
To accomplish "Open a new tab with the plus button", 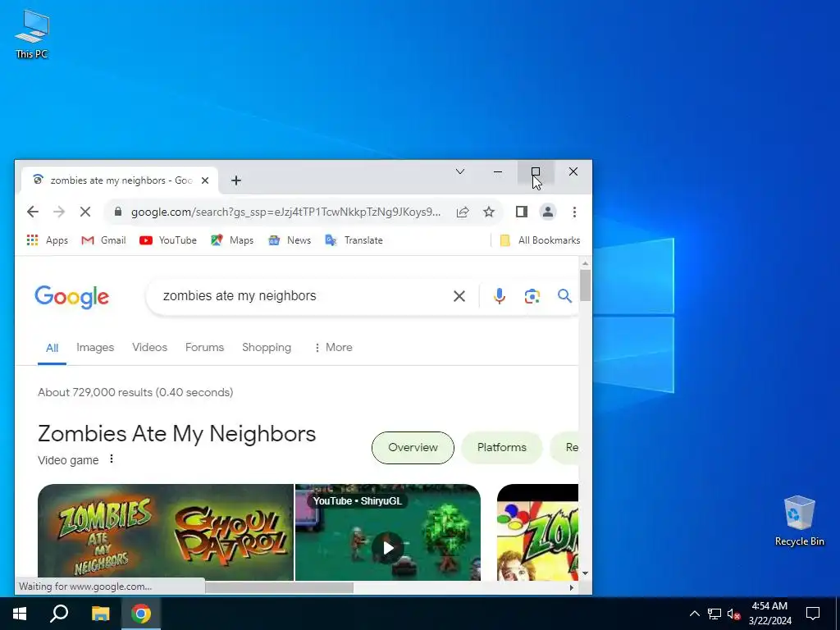I will pos(236,180).
